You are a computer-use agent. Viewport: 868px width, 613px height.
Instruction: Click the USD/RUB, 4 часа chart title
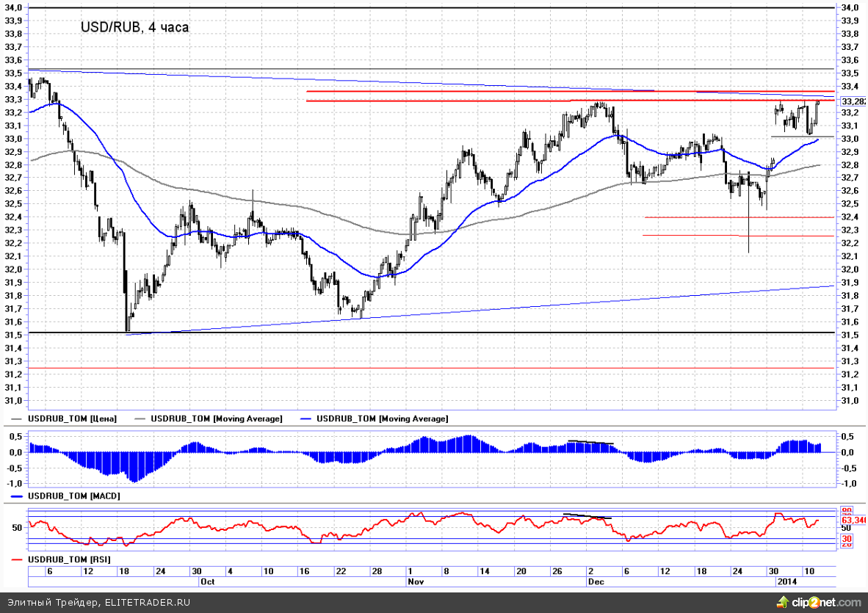click(x=134, y=27)
